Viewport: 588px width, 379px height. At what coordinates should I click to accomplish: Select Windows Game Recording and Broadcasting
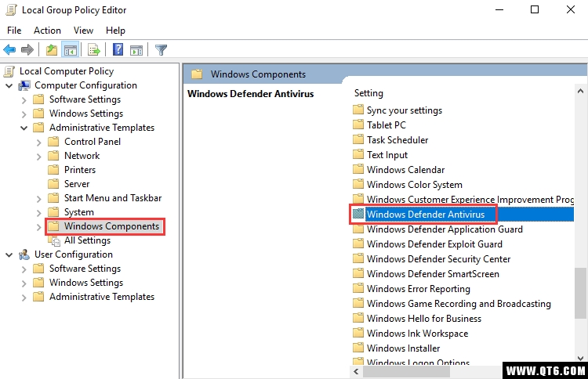tap(459, 304)
